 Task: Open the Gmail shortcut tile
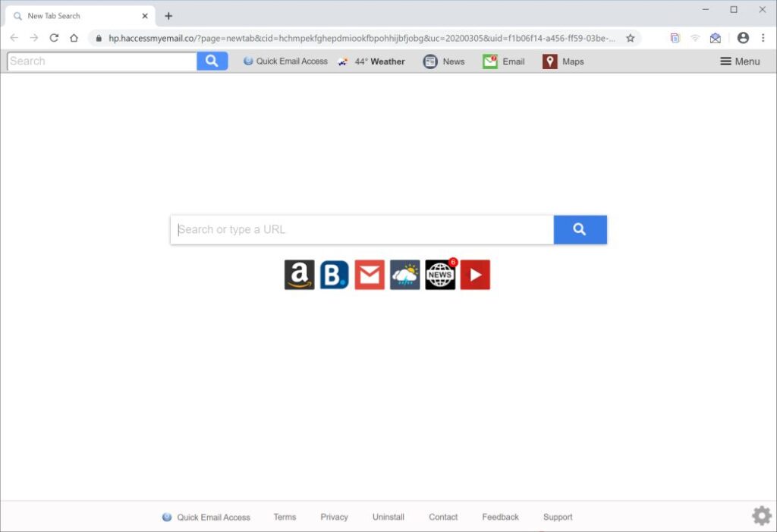tap(370, 275)
